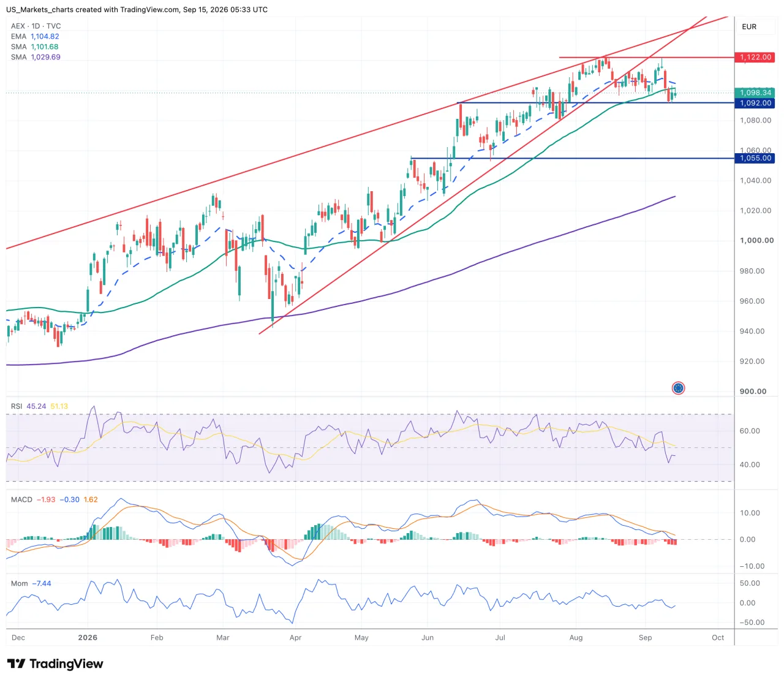This screenshot has width=784, height=682.
Task: Select the RSI indicator label
Action: pyautogui.click(x=17, y=406)
